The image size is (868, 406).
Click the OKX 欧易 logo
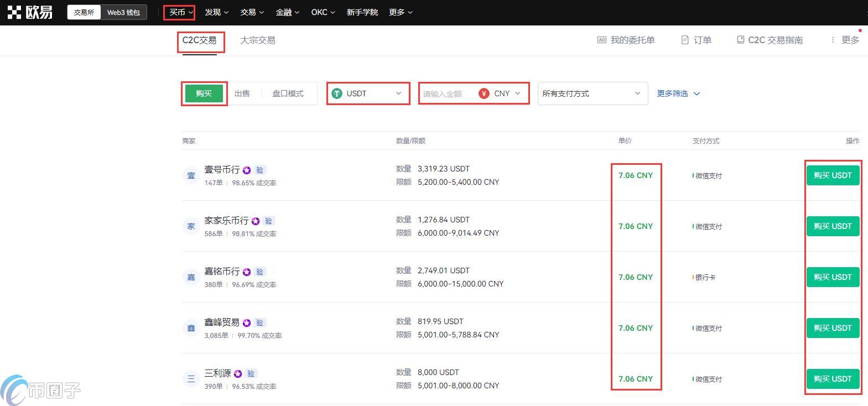coord(30,12)
